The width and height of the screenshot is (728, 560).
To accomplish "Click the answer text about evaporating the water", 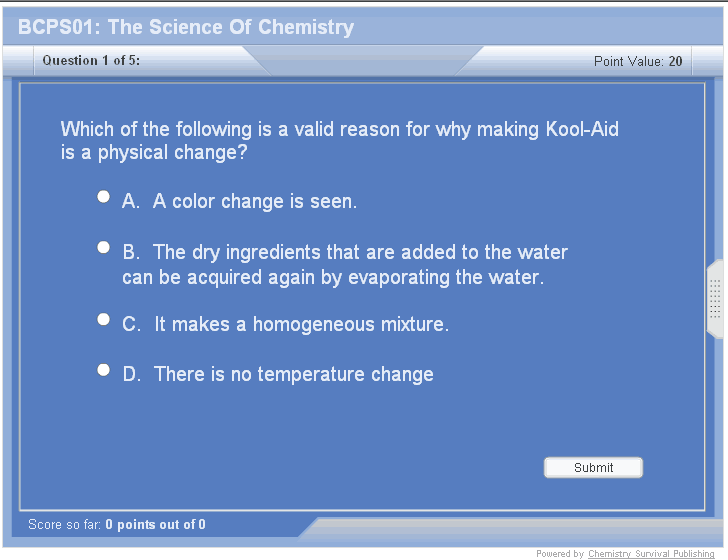I will pos(345,265).
